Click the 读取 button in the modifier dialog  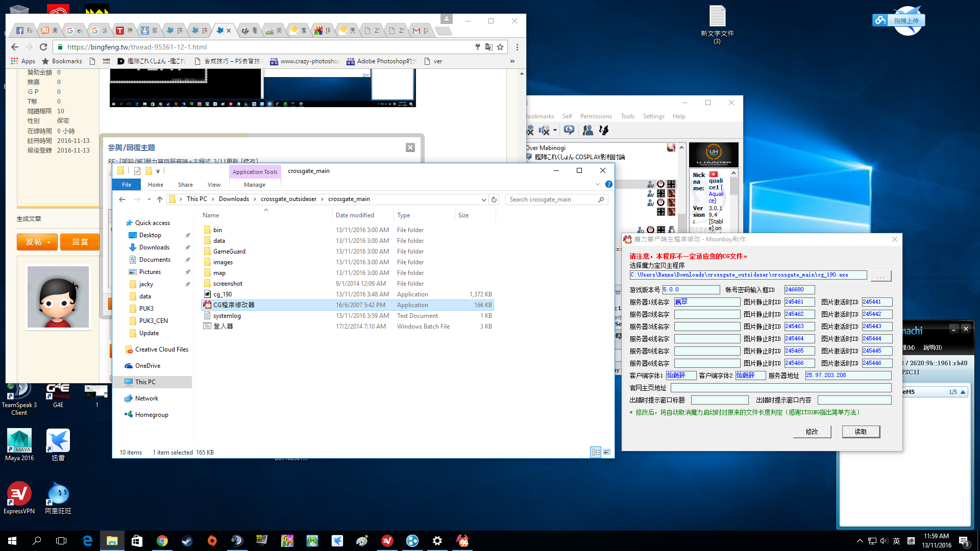coord(861,432)
